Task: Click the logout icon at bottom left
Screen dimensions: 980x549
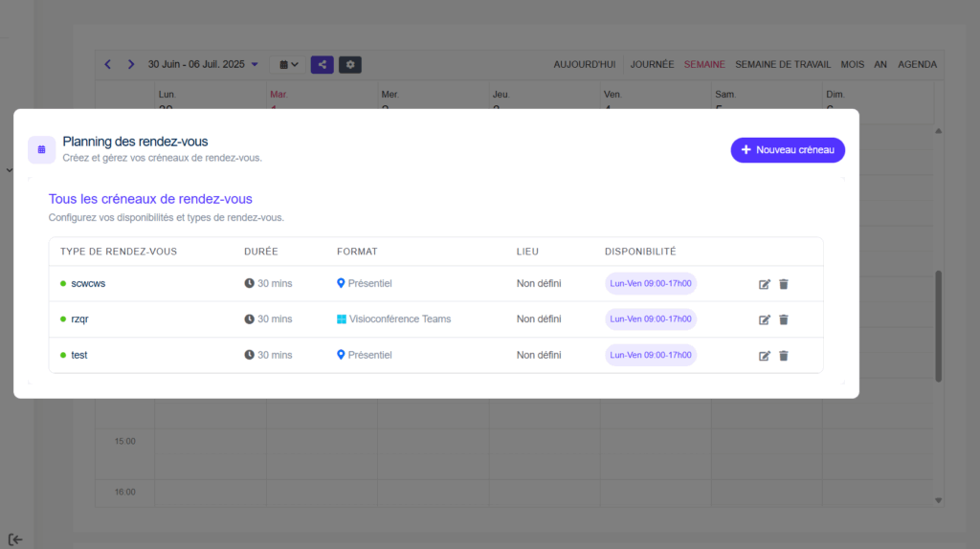Action: click(15, 539)
